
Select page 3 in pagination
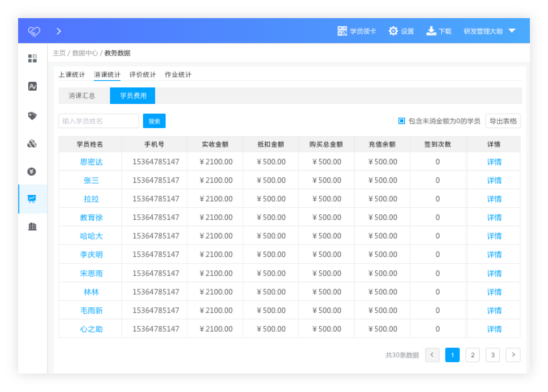click(x=493, y=355)
